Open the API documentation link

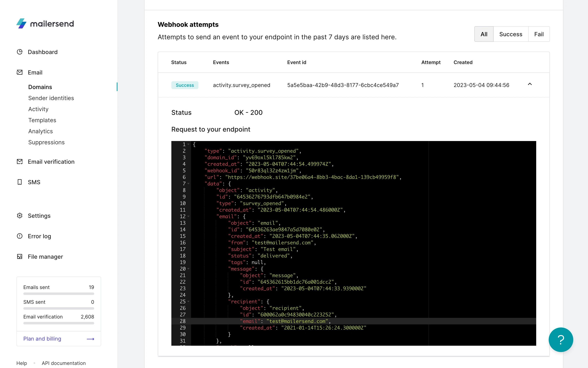point(63,363)
